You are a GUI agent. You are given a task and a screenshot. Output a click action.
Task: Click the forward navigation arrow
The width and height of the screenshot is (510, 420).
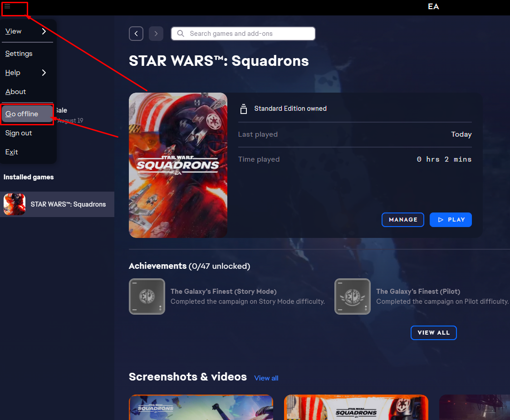coord(156,34)
